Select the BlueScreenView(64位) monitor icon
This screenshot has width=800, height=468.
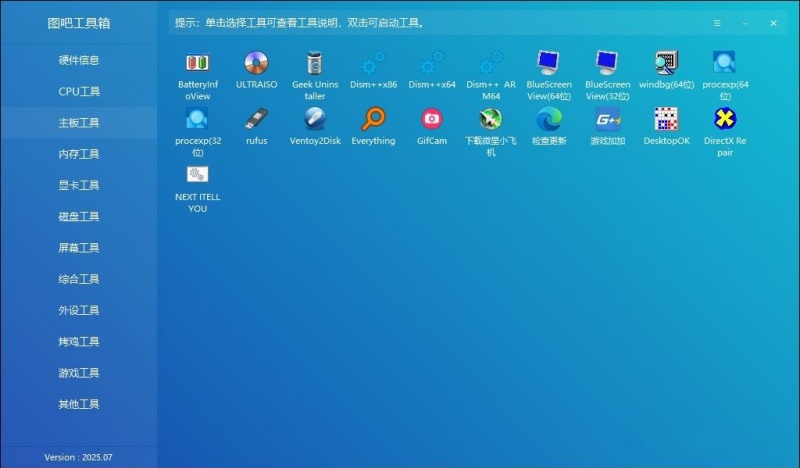(x=549, y=63)
